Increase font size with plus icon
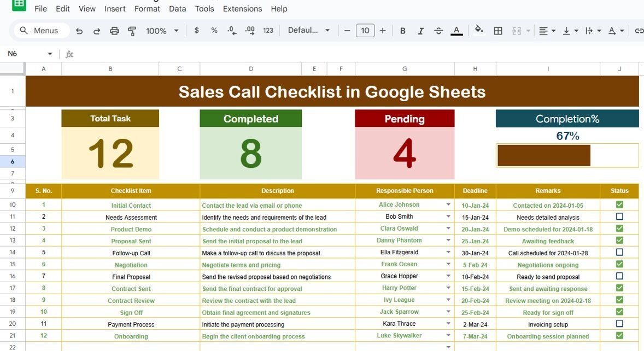This screenshot has height=351, width=644. point(383,31)
